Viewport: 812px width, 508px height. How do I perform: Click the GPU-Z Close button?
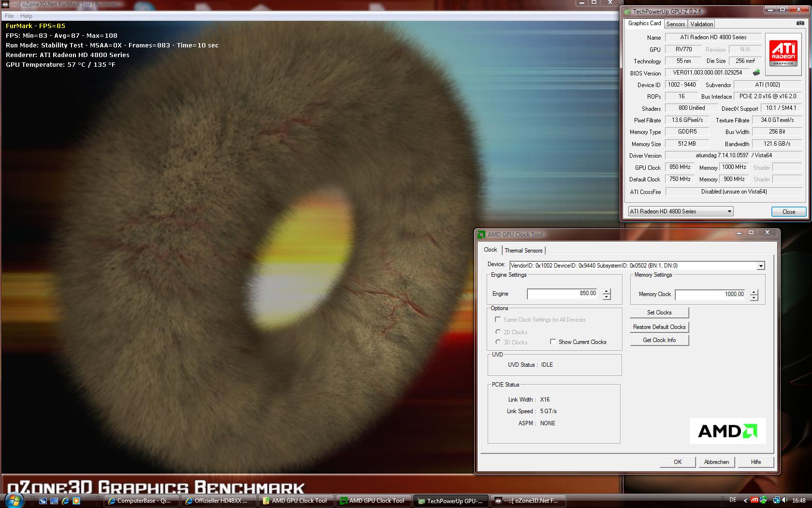click(x=789, y=212)
